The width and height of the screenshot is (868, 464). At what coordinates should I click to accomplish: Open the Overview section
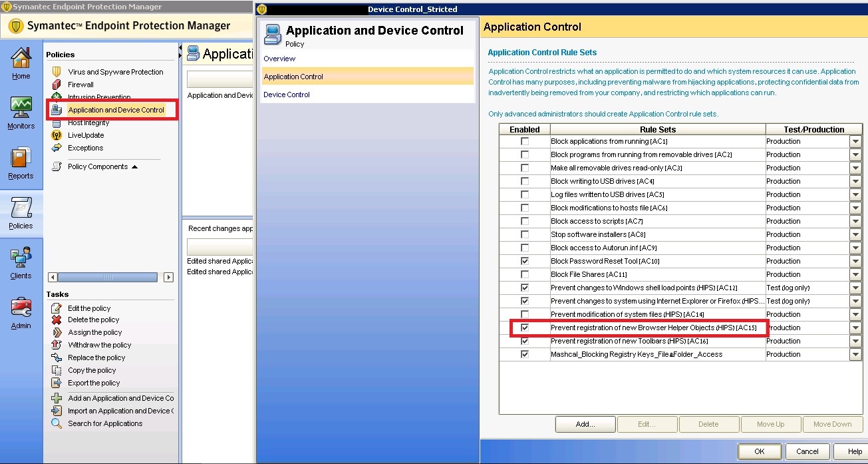coord(278,59)
